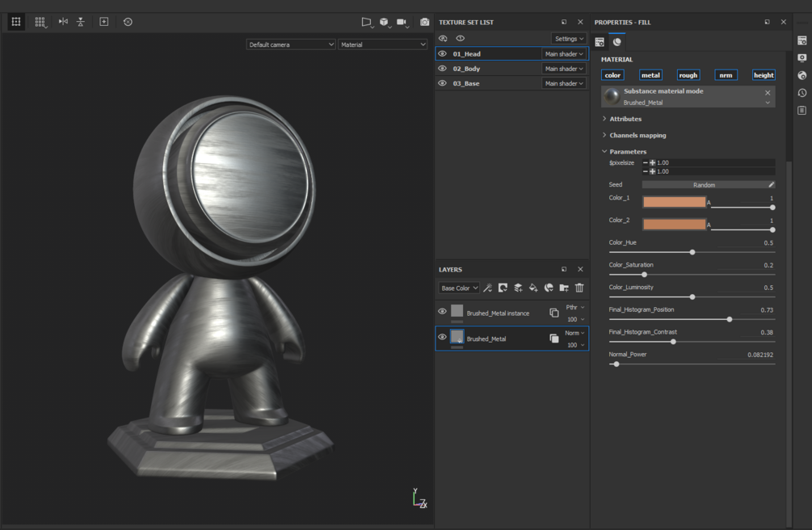Open the Display Settings icon in the right sidebar
This screenshot has height=530, width=812.
[x=802, y=58]
